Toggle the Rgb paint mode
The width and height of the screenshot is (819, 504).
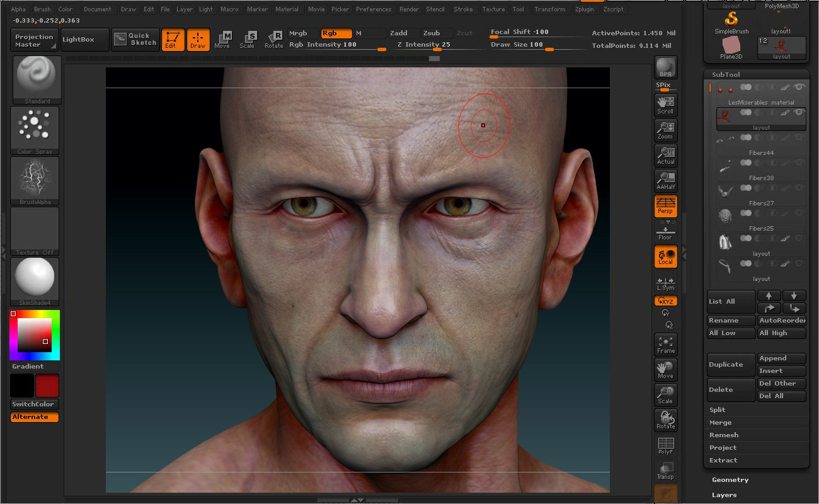pyautogui.click(x=336, y=33)
